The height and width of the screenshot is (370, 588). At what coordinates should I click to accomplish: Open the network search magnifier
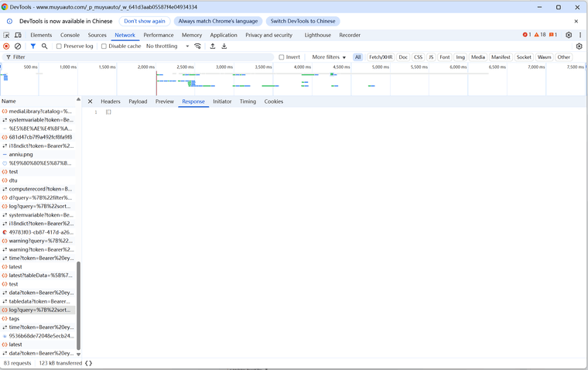coord(44,46)
